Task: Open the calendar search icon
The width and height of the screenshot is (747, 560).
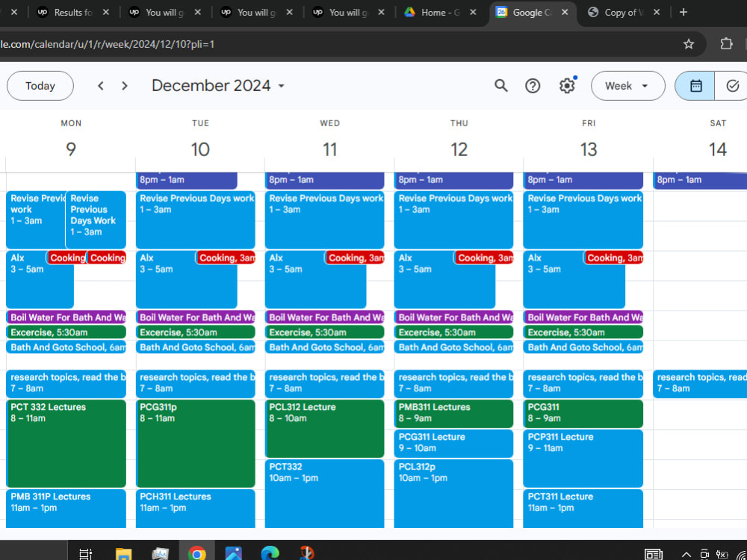Action: [500, 86]
